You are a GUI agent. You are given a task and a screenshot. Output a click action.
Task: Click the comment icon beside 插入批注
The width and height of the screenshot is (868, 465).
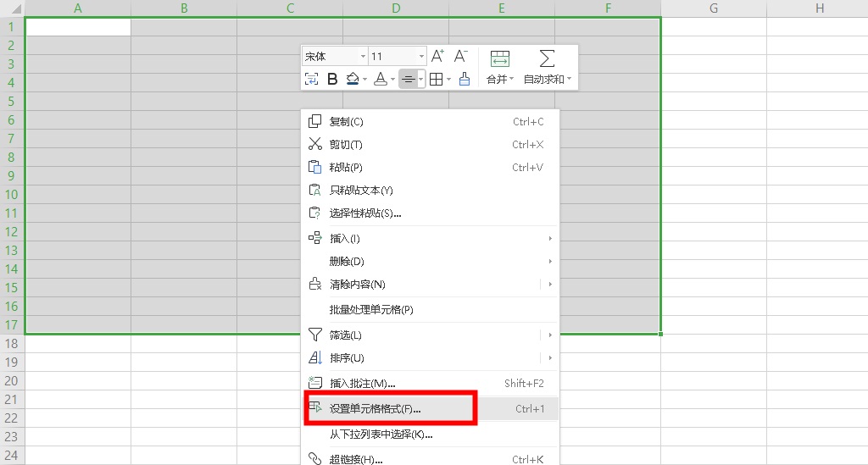(315, 382)
